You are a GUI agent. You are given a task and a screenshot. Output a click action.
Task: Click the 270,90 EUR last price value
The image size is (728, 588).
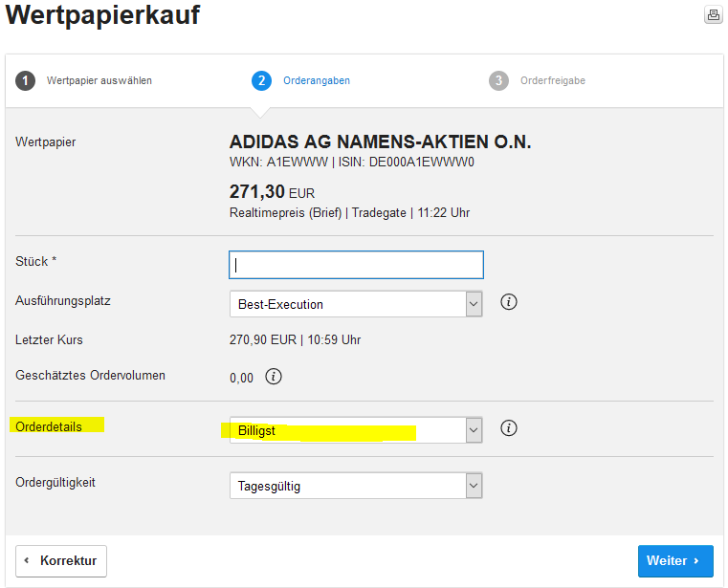point(295,340)
